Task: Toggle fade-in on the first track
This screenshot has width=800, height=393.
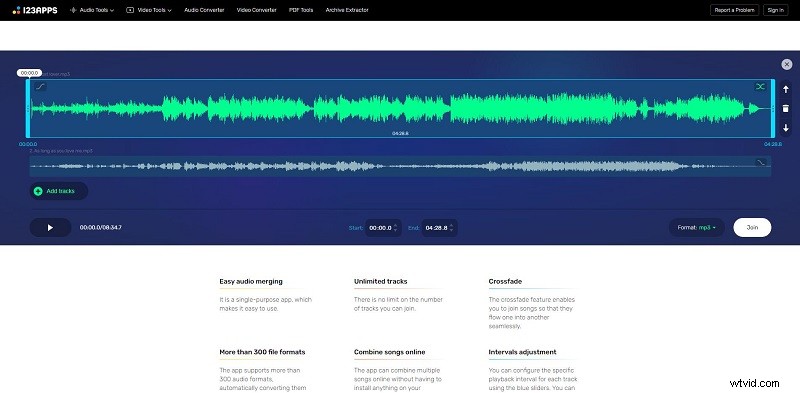Action: (40, 87)
